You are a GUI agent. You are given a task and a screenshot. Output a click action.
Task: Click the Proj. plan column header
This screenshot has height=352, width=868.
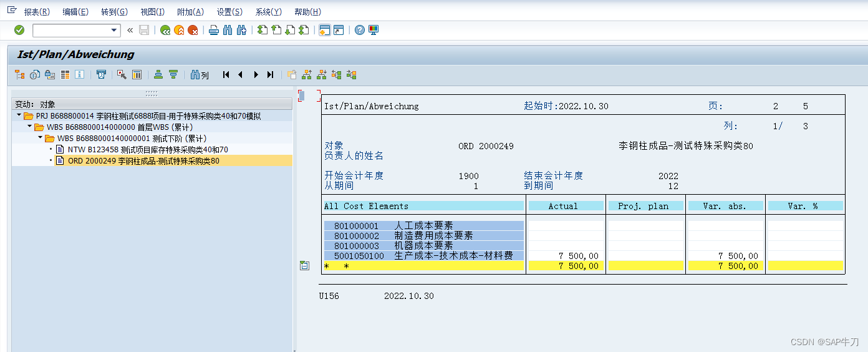[645, 206]
